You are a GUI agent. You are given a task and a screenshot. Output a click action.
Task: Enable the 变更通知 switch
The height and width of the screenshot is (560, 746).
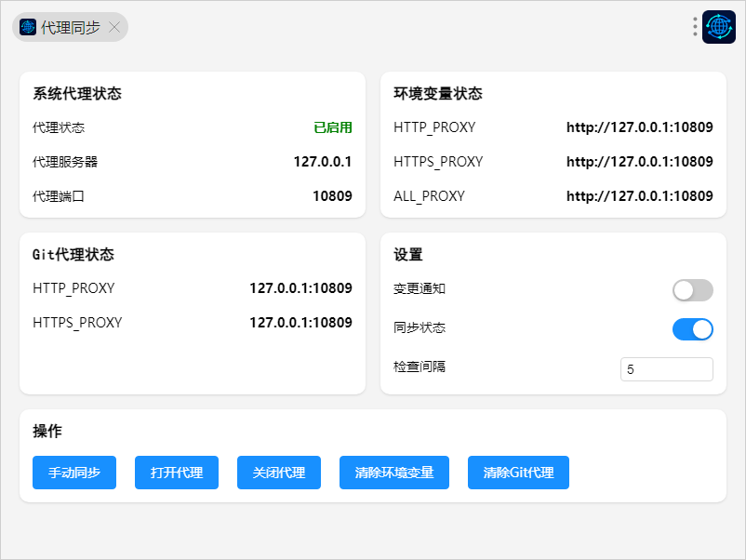[692, 290]
